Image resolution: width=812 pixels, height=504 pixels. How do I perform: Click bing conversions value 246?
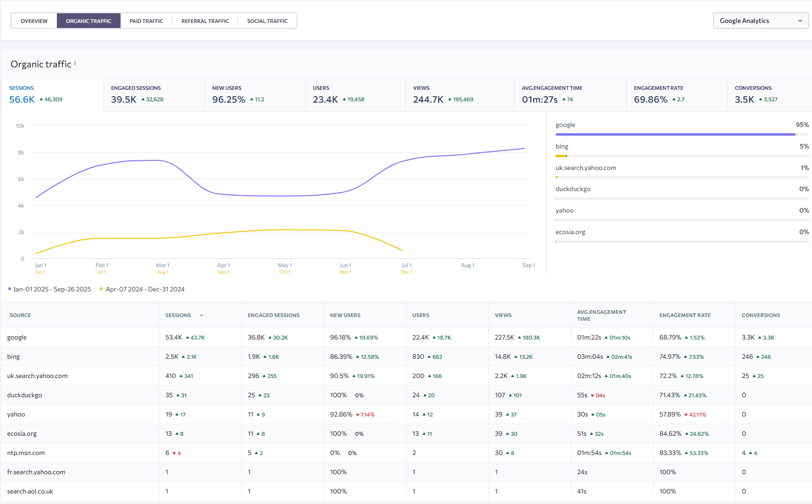point(747,356)
